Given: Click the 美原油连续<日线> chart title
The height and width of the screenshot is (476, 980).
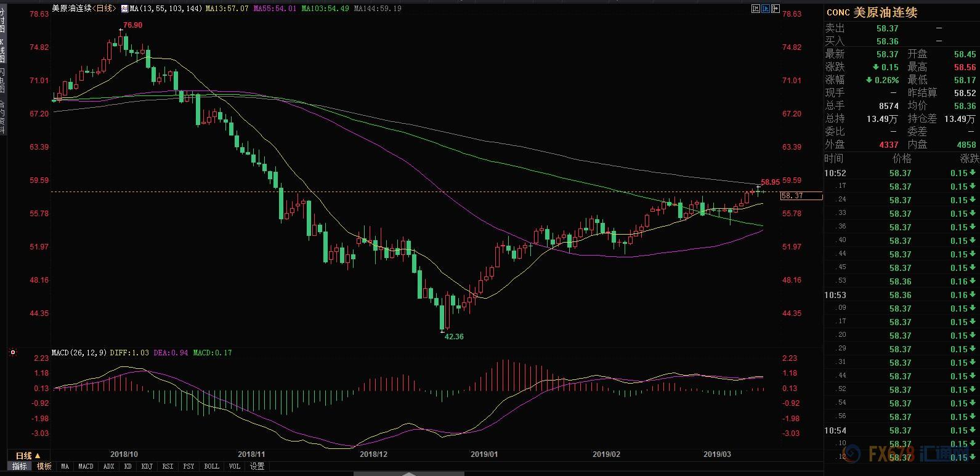Looking at the screenshot, I should tap(84, 9).
